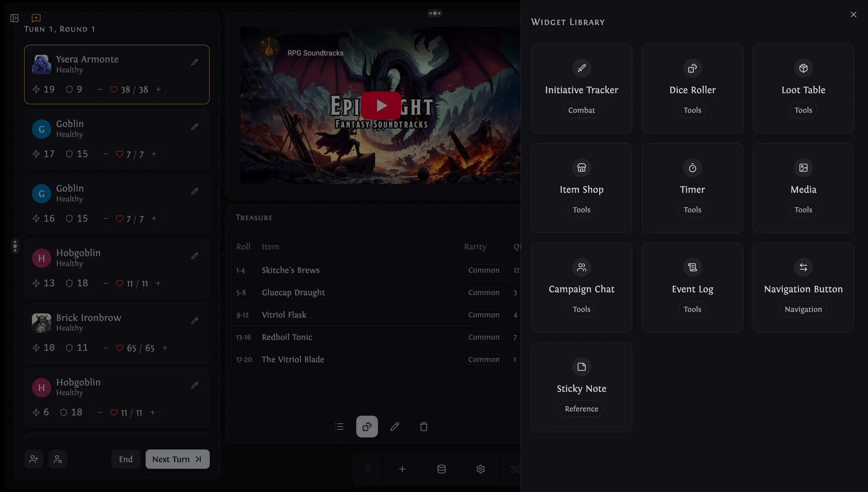Edit Brick Ironbrow's combatant entry
This screenshot has height=492, width=868.
(195, 320)
